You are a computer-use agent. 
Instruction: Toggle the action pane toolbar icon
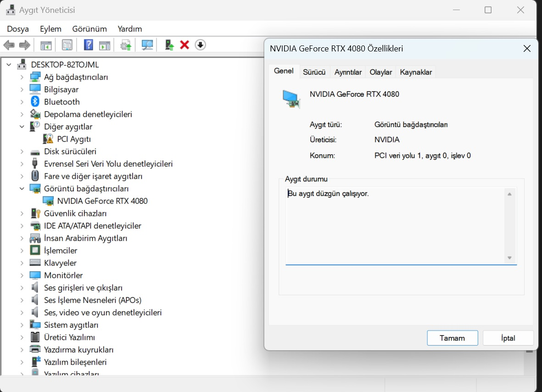(x=104, y=45)
